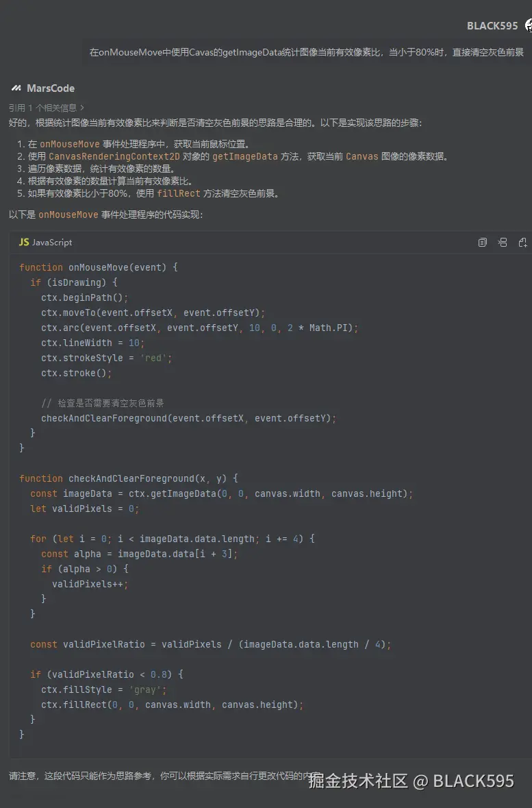Click the ctx.lineWidth = 10 line
The height and width of the screenshot is (808, 532).
[x=92, y=343]
